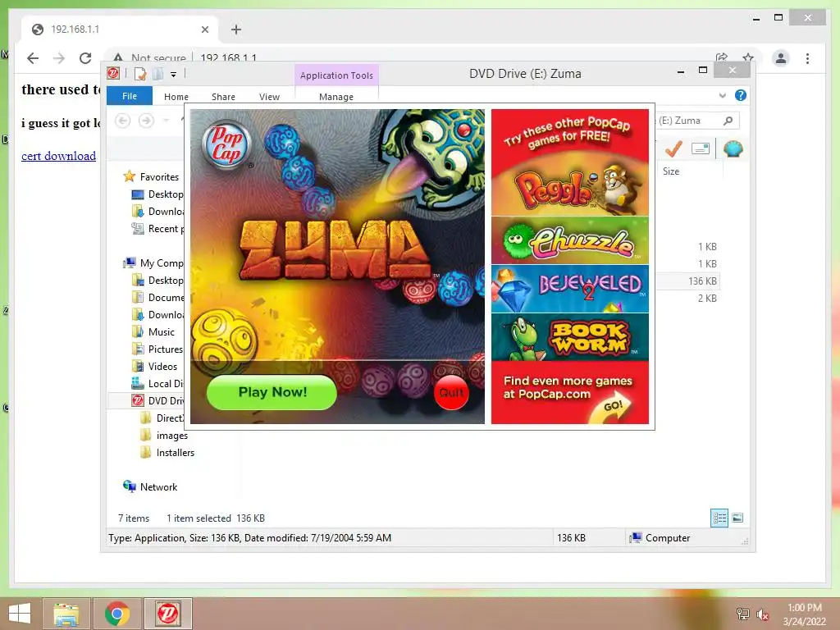
Task: Select My Computer in navigation pane
Action: pyautogui.click(x=153, y=263)
